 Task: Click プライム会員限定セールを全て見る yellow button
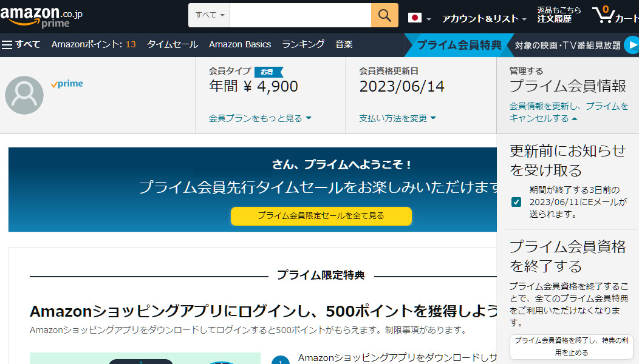tap(321, 215)
